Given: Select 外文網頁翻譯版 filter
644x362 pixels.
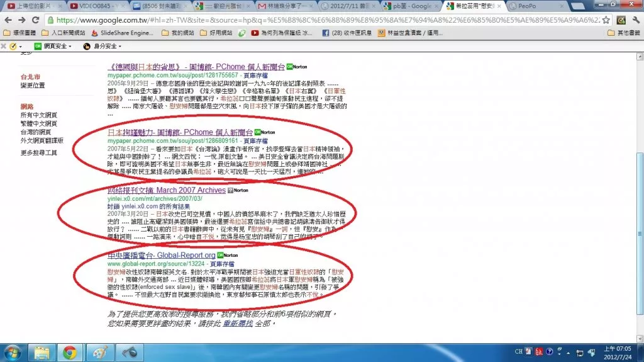Looking at the screenshot, I should [42, 140].
